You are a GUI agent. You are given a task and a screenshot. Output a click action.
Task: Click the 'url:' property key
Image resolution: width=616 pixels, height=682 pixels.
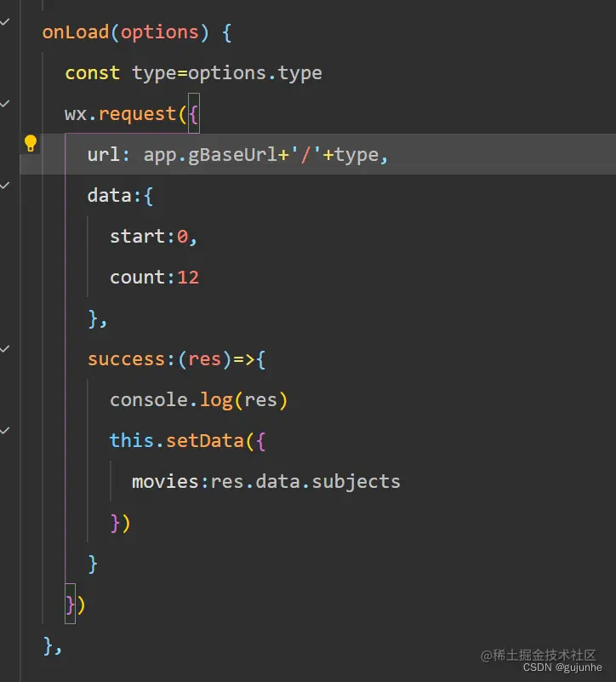(109, 155)
